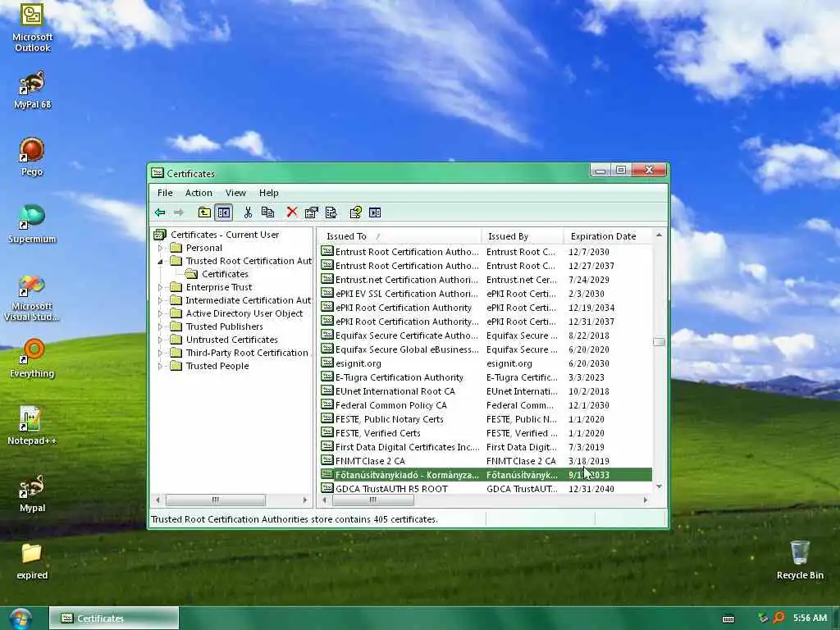The height and width of the screenshot is (630, 840).
Task: Select Equifax Secure Global eBusiness certificate
Action: click(x=486, y=349)
